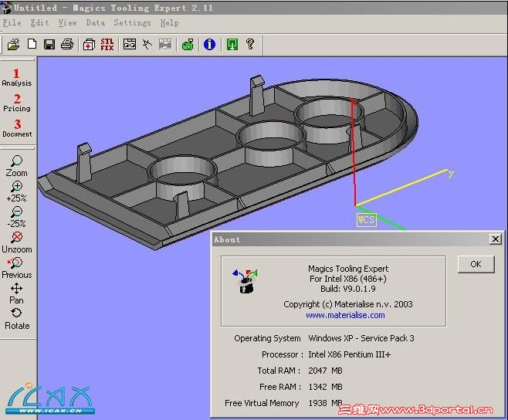This screenshot has height=420, width=508.
Task: Click the red cross medical box icon
Action: [x=89, y=45]
